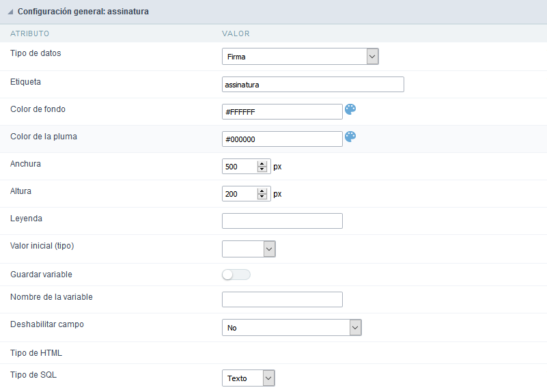Click inside the Anchura number field
The height and width of the screenshot is (392, 547).
coord(239,167)
